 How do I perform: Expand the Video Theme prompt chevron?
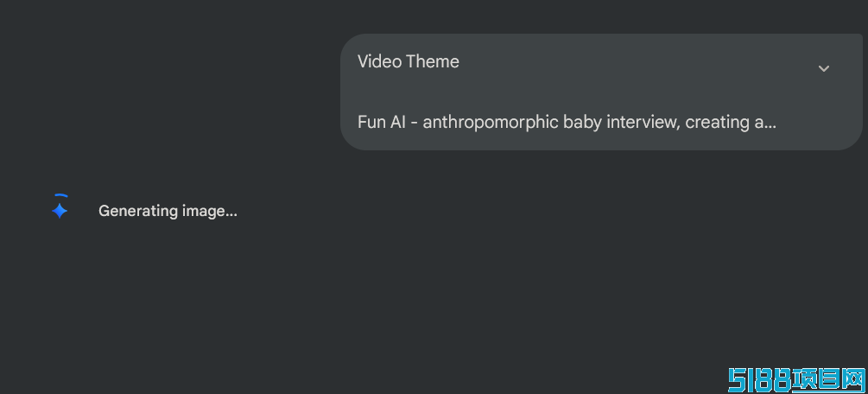[823, 68]
